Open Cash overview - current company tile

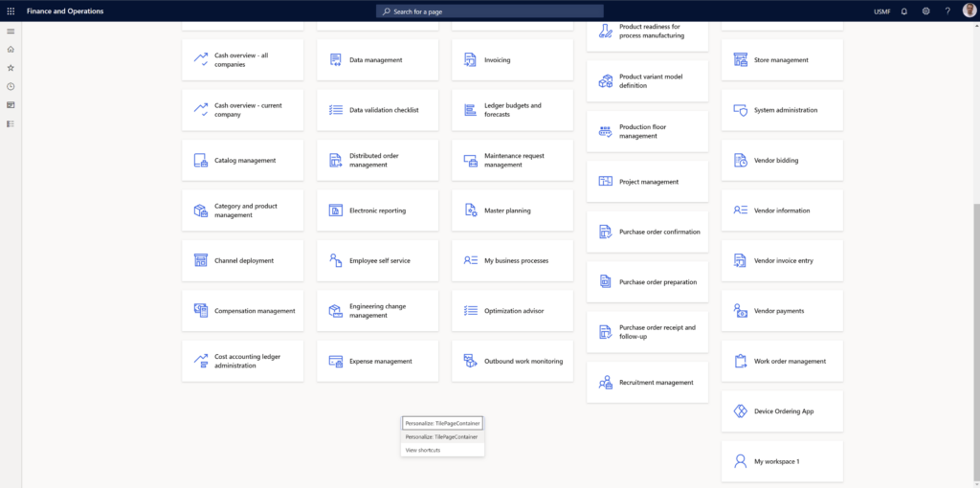point(242,110)
